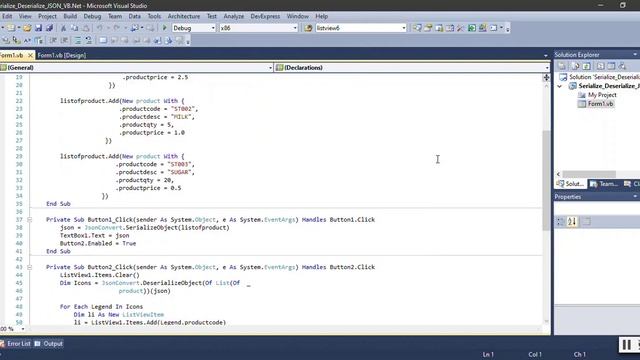This screenshot has height=360, width=640.
Task: Open the Tools menu
Action: (154, 16)
